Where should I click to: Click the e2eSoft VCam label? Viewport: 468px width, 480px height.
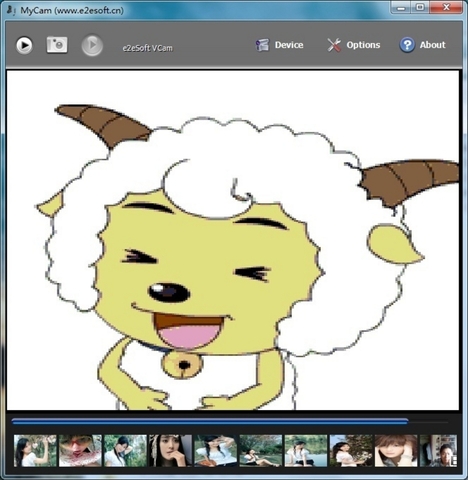tap(148, 48)
